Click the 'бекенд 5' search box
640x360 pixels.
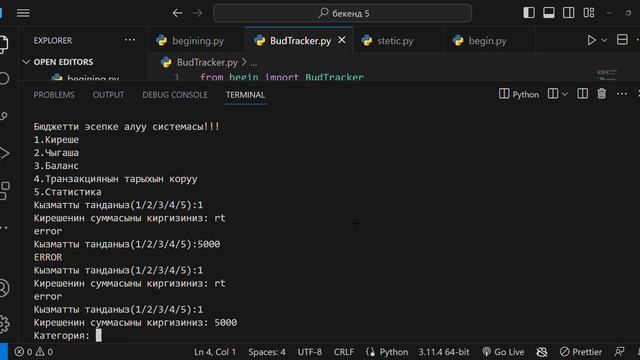click(342, 13)
